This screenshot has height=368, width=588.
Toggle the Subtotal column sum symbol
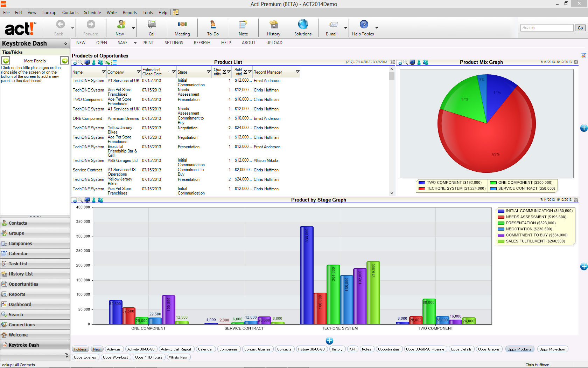(x=245, y=72)
